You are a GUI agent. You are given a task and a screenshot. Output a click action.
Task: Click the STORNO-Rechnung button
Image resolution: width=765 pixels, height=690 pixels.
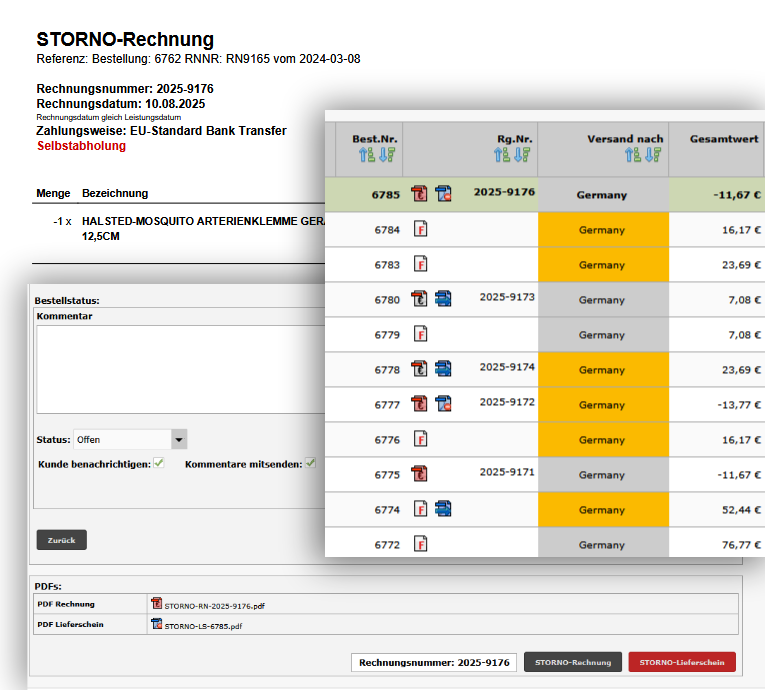pos(572,662)
